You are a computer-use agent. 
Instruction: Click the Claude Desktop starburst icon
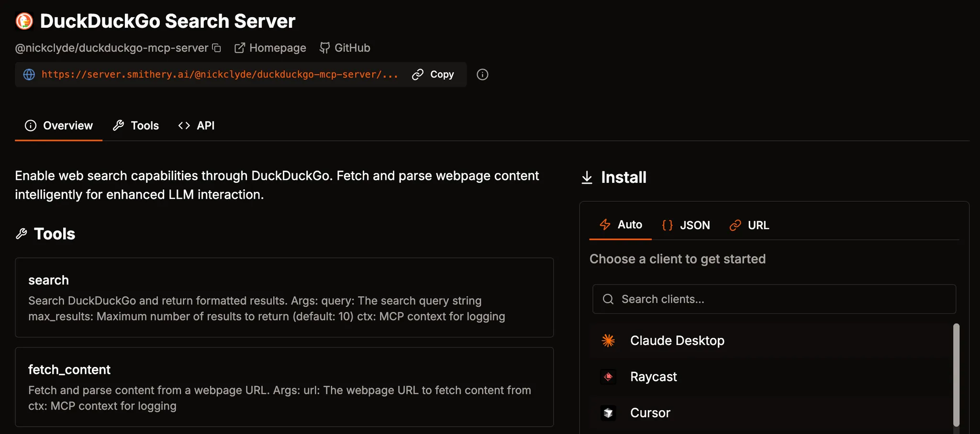[x=608, y=341]
